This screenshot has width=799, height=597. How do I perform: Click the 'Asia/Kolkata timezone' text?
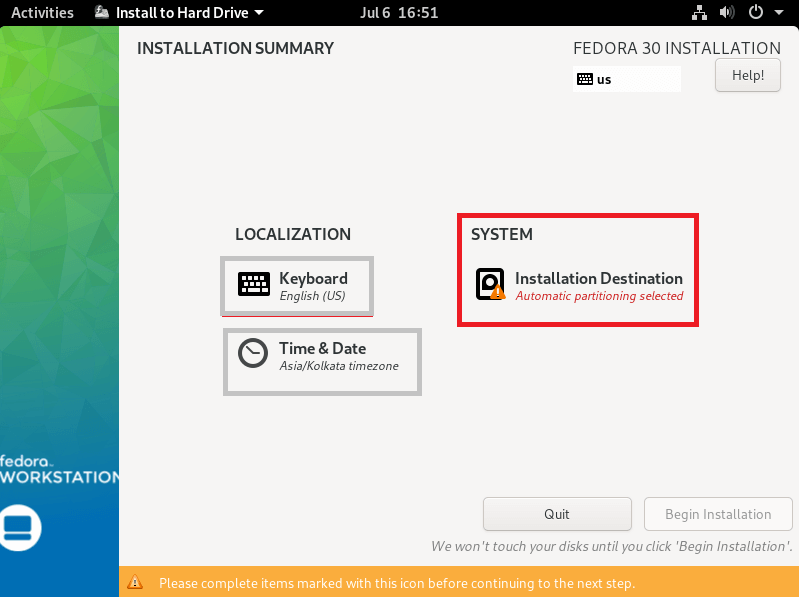click(x=339, y=366)
